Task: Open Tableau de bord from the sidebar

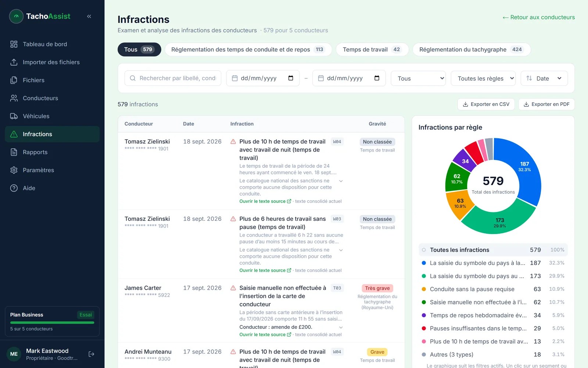Action: click(52, 44)
